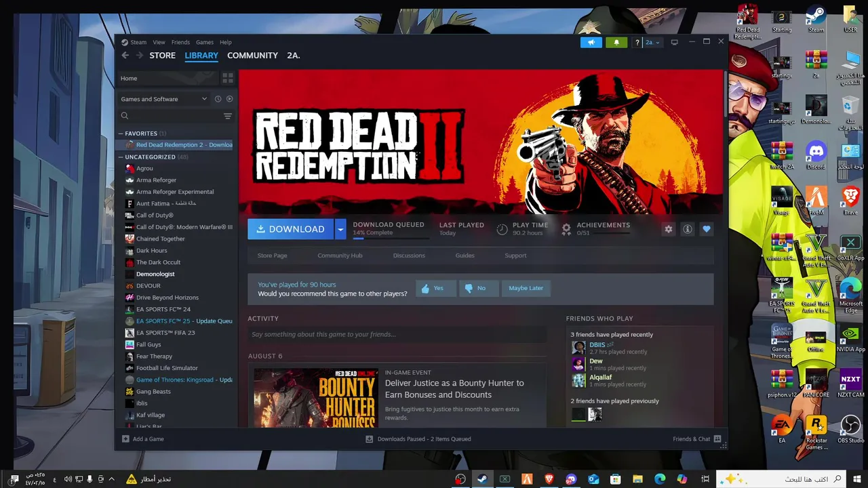This screenshot has width=868, height=488.
Task: Open the Windows Start button
Action: [857, 479]
